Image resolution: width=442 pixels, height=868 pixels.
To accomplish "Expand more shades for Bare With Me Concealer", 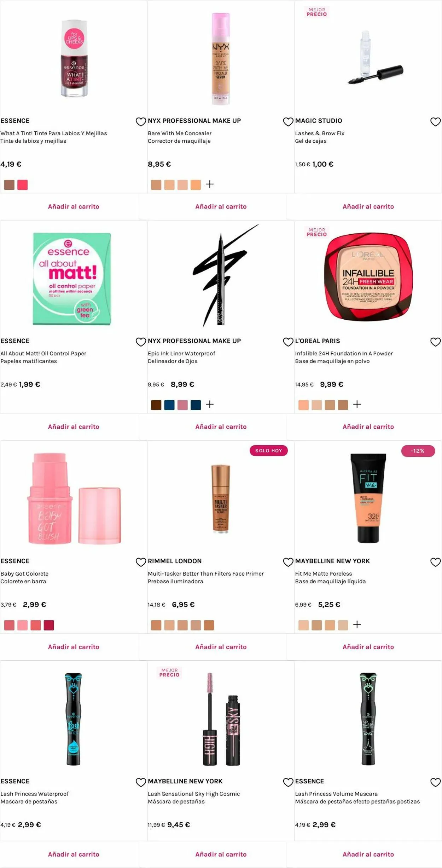I will 210,184.
